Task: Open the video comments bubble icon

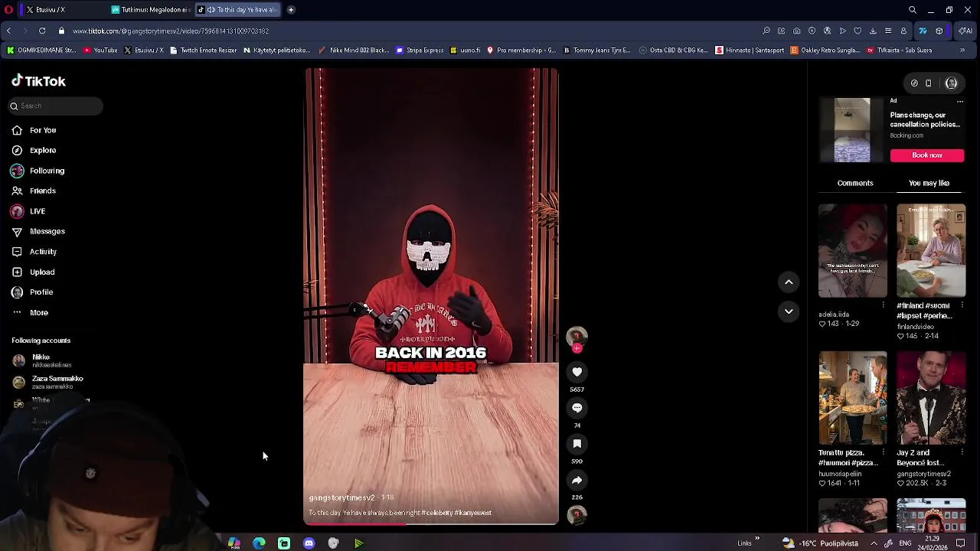Action: [577, 408]
